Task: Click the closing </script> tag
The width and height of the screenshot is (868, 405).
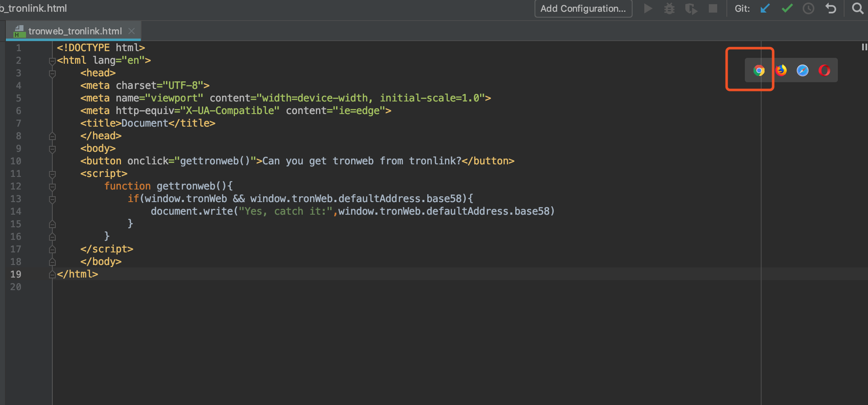Action: coord(107,249)
